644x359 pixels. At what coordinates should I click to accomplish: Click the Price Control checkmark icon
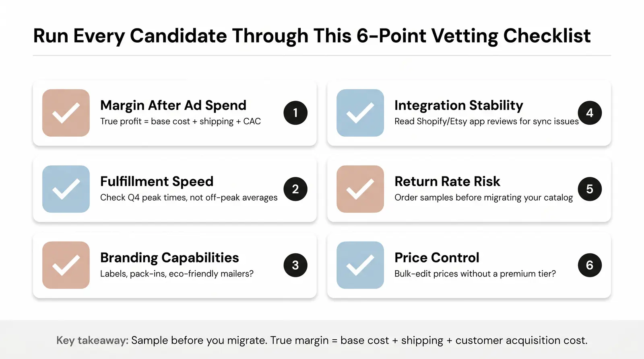coord(360,265)
